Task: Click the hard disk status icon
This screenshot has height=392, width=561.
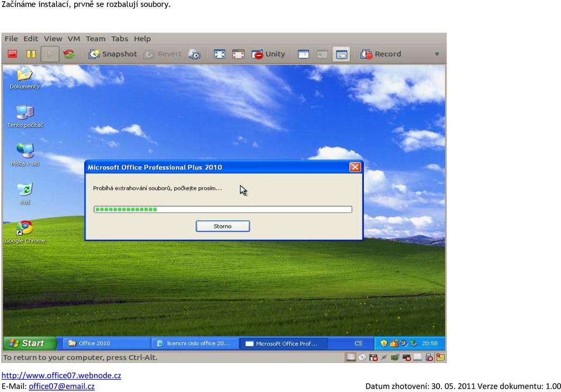Action: tap(351, 358)
